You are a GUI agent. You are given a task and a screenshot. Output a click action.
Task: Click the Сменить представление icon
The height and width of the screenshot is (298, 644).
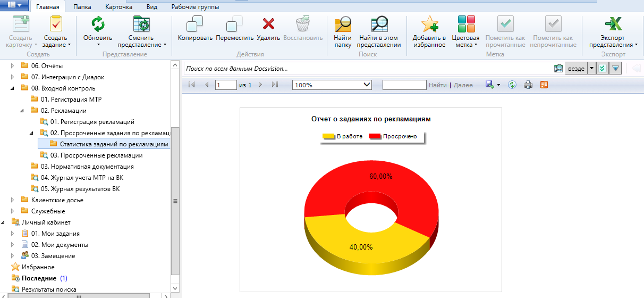pyautogui.click(x=141, y=24)
